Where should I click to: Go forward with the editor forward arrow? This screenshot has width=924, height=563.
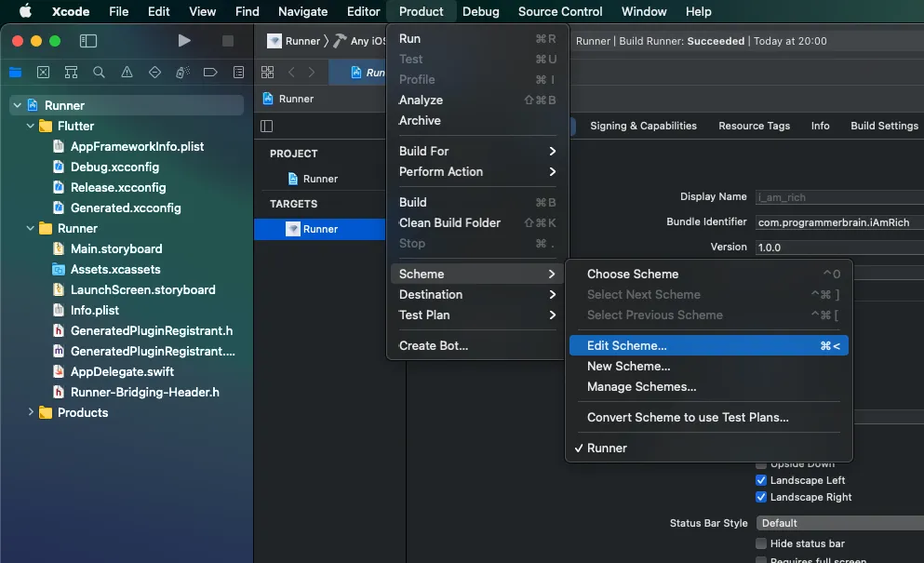312,72
